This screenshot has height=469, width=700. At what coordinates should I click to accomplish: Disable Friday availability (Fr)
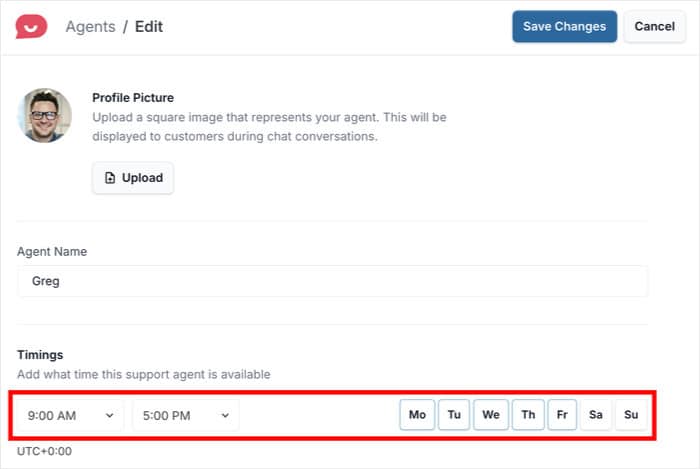(561, 414)
